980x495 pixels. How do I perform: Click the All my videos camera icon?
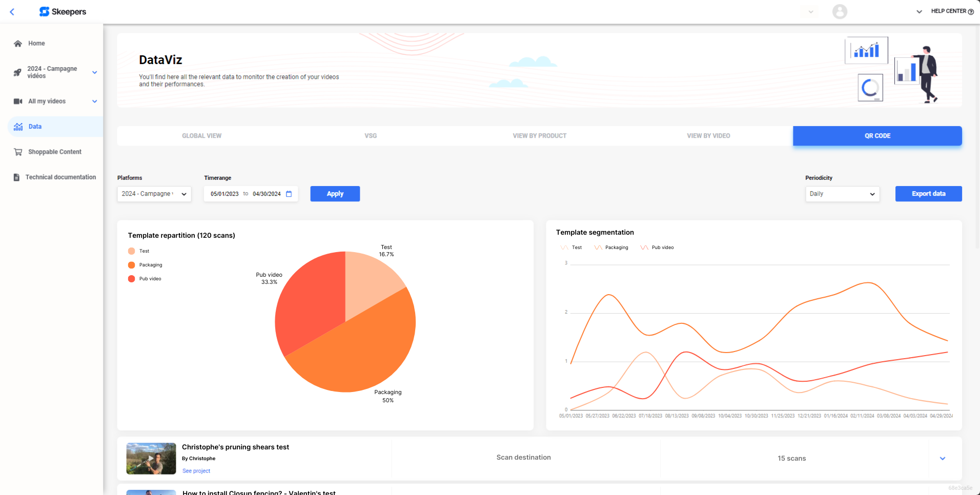(18, 101)
